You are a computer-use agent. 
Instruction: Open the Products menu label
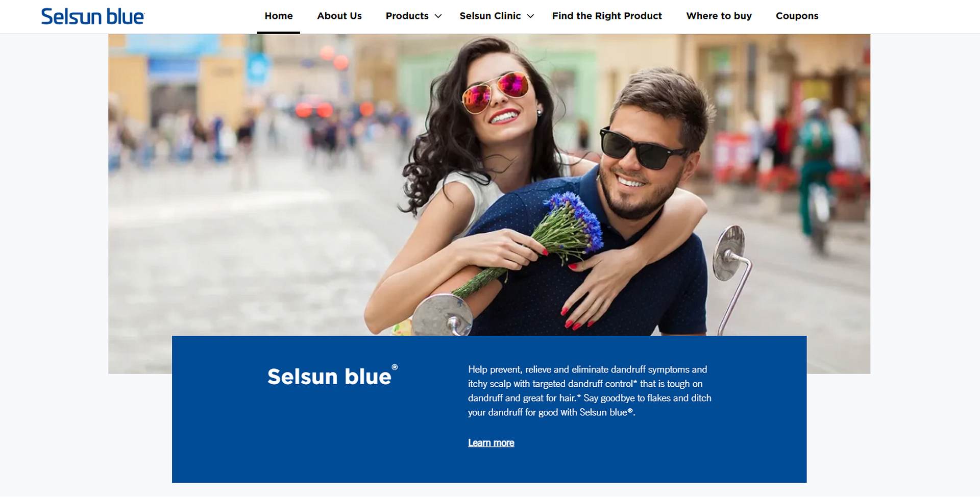tap(407, 16)
